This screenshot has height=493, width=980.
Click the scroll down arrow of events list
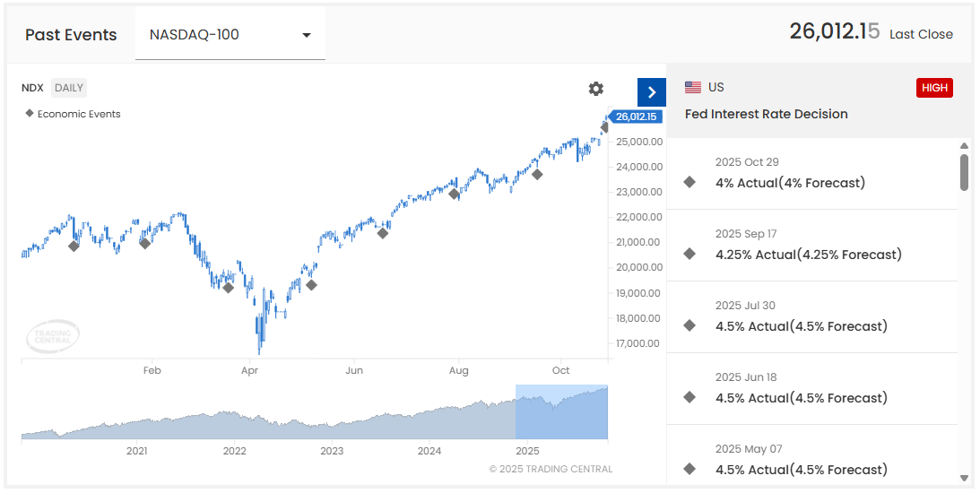click(x=965, y=478)
